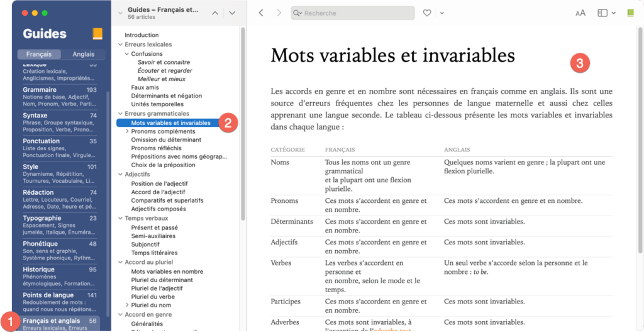The width and height of the screenshot is (644, 333).
Task: Add article to favorites with heart icon
Action: (x=427, y=13)
